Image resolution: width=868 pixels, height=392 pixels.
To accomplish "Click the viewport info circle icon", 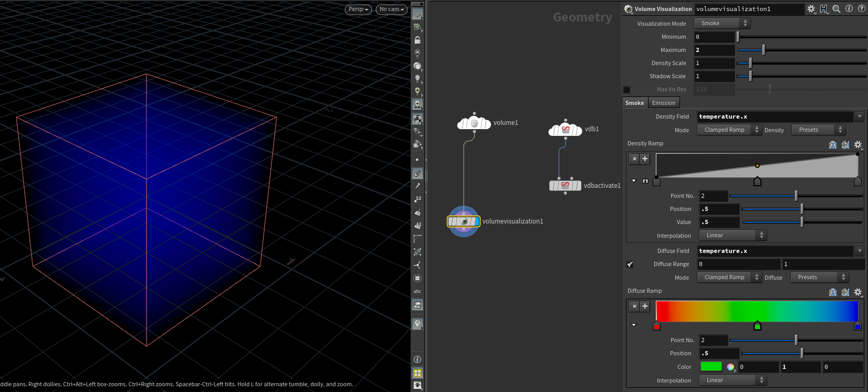I will (417, 359).
